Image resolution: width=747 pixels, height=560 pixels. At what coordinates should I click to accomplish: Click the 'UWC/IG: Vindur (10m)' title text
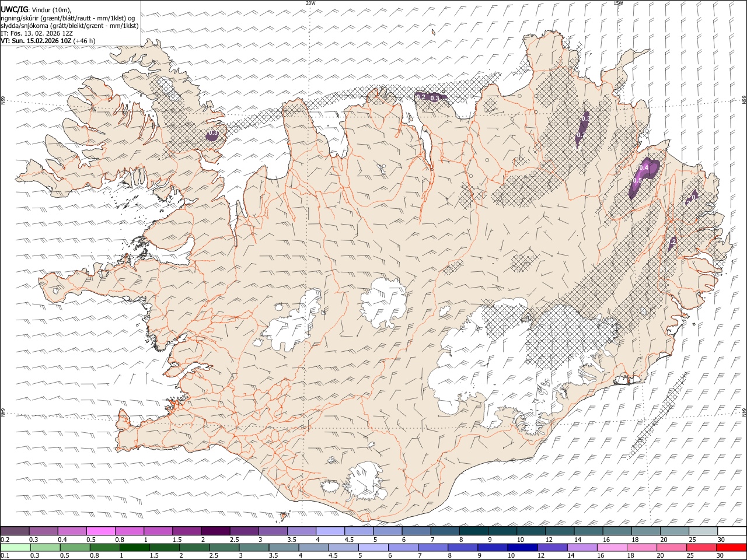[36, 10]
